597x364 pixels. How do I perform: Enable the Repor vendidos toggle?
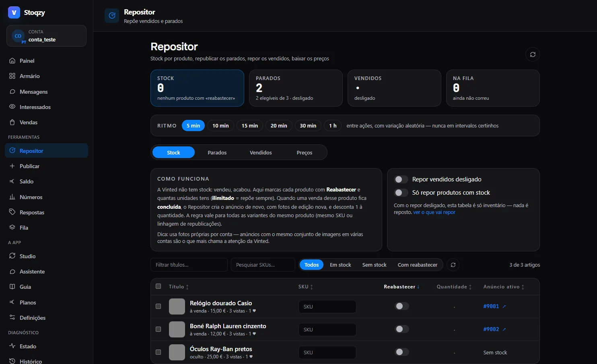pos(401,179)
